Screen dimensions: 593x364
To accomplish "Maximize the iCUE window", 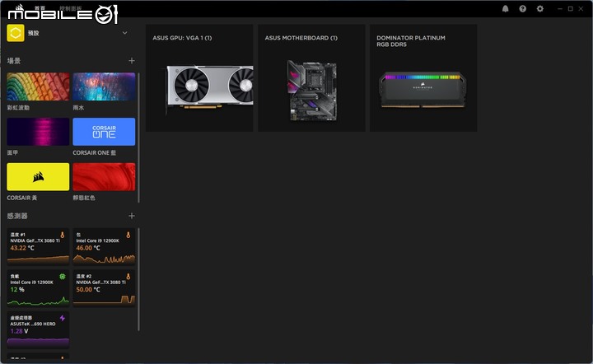I will 570,9.
